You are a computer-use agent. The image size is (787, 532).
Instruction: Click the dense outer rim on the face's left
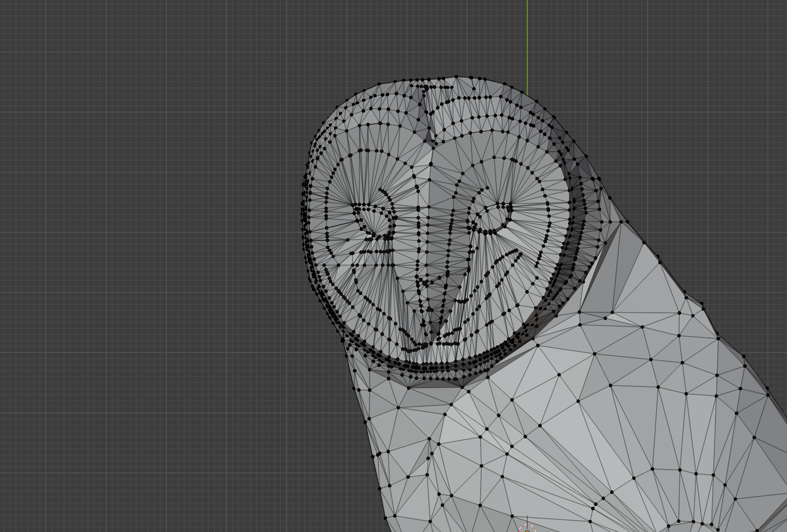click(x=307, y=225)
